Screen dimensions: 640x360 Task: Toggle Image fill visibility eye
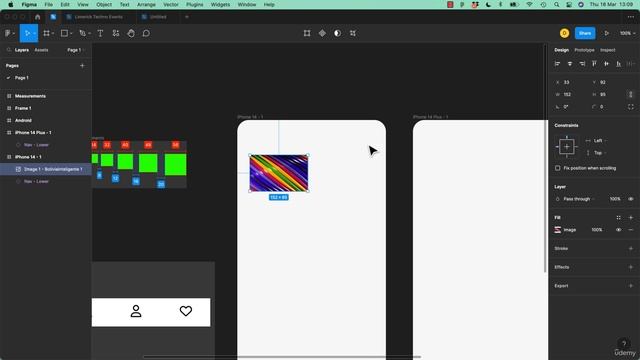(618, 230)
